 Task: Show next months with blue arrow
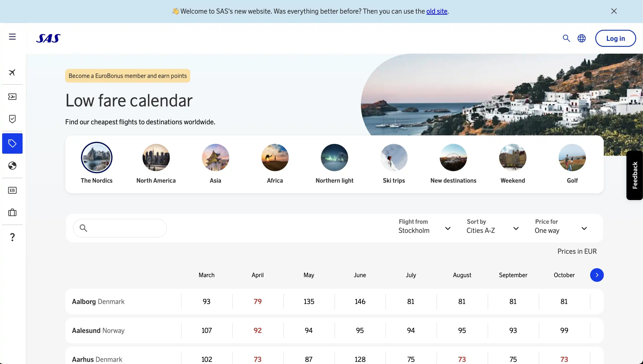(x=597, y=275)
